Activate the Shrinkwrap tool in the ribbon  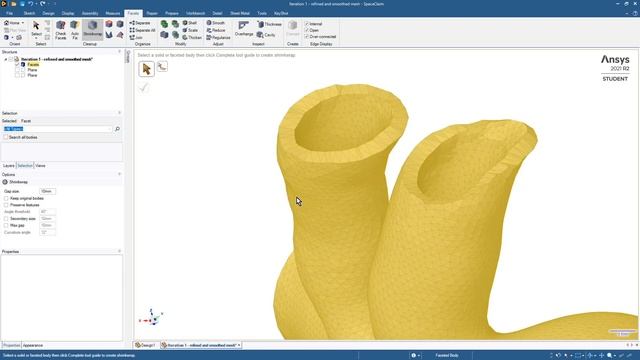[93, 29]
